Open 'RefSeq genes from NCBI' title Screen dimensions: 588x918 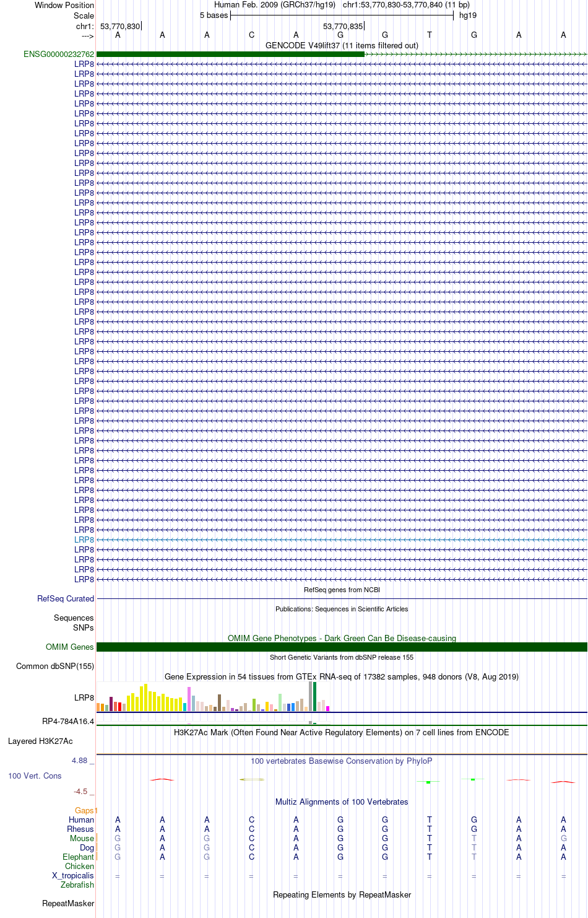point(342,590)
